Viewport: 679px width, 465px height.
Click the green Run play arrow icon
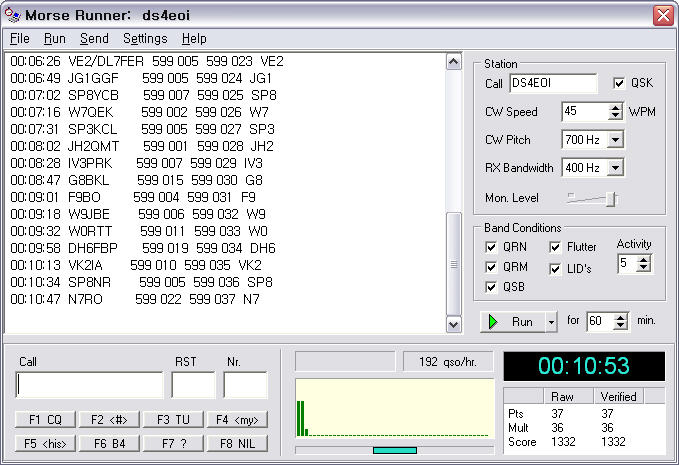tap(493, 322)
